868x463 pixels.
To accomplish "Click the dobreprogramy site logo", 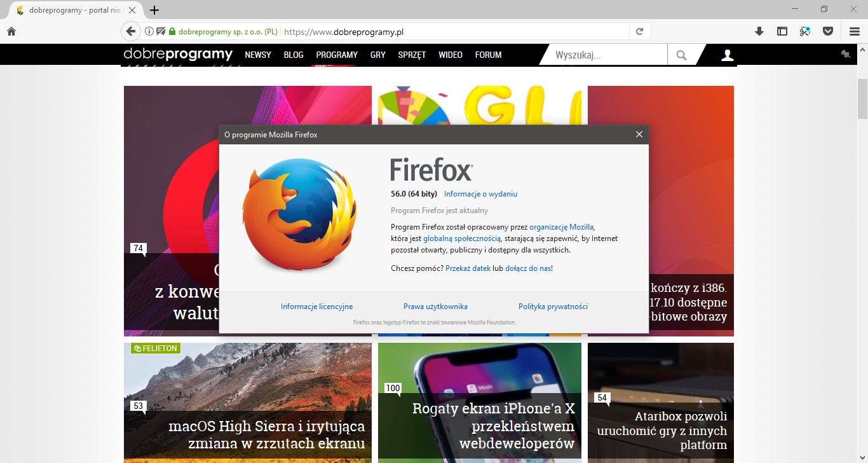I will pos(178,55).
